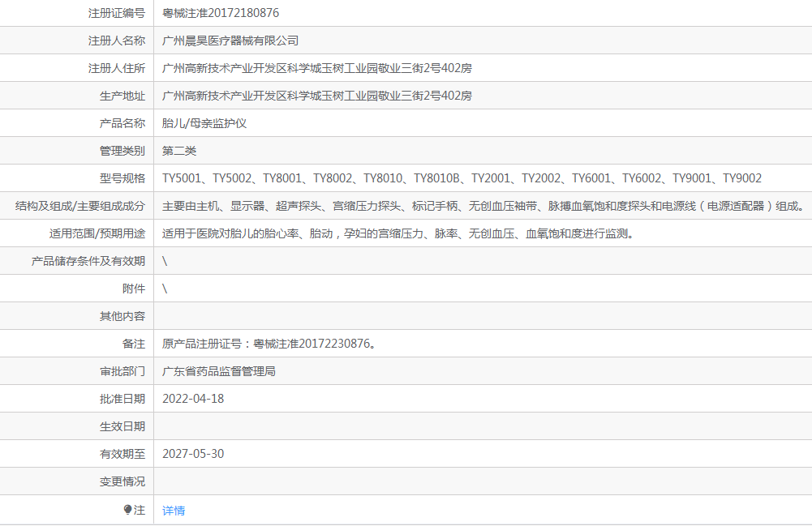Click the 有效期至 label
Screen dimensions: 812x526
(x=122, y=454)
